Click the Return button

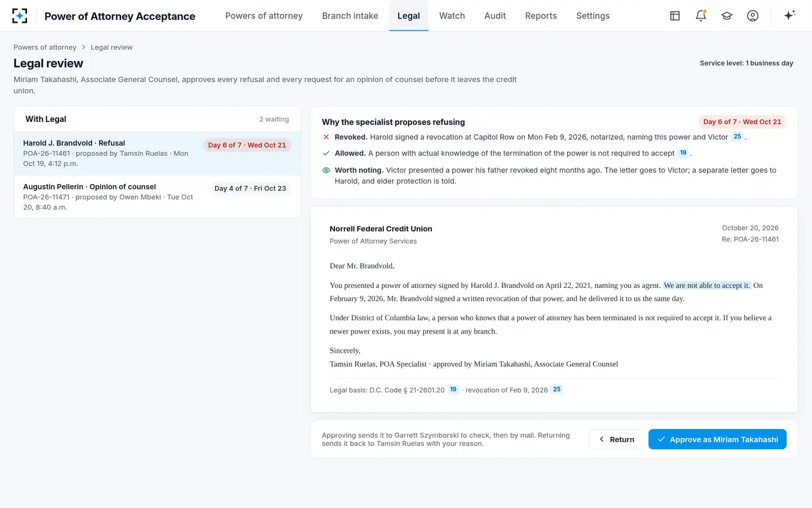tap(616, 439)
